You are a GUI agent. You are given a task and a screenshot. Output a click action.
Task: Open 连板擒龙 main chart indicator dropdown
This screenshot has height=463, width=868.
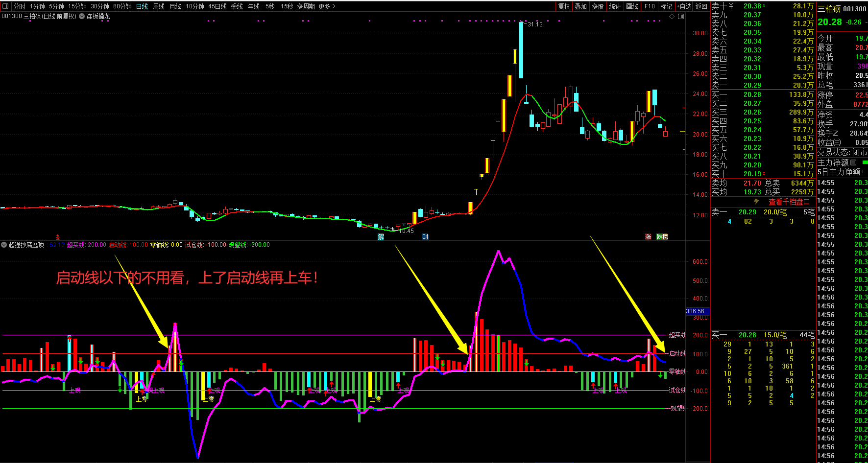[x=82, y=16]
